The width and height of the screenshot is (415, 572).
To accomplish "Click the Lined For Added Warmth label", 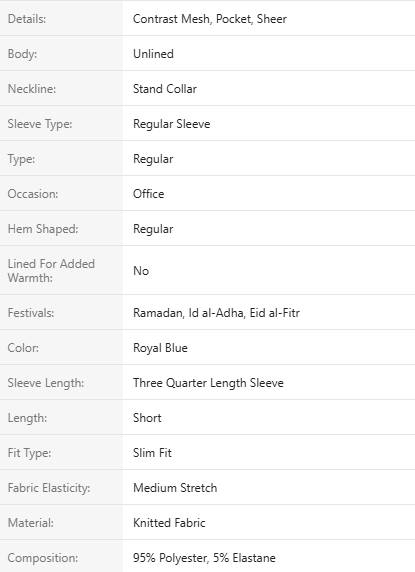I will pyautogui.click(x=51, y=271).
